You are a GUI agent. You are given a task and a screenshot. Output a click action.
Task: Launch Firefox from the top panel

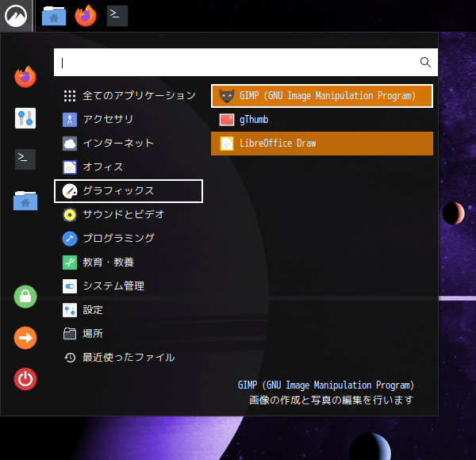86,16
